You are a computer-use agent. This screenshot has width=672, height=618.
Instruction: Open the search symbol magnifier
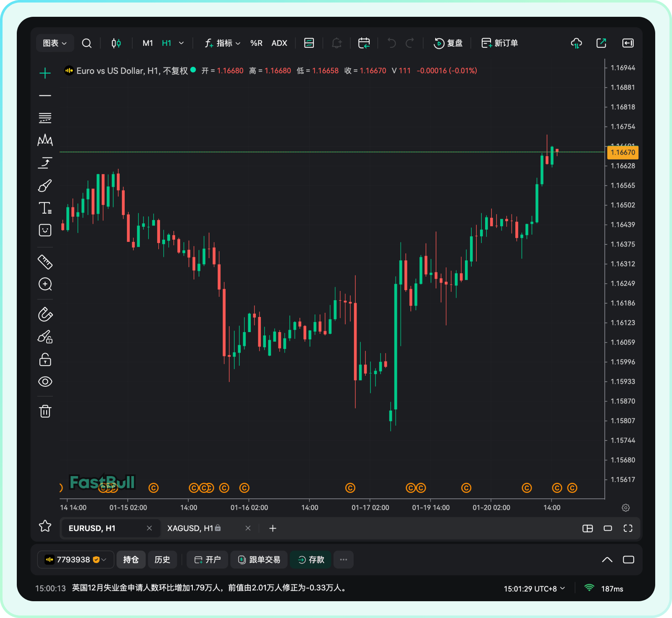coord(87,43)
